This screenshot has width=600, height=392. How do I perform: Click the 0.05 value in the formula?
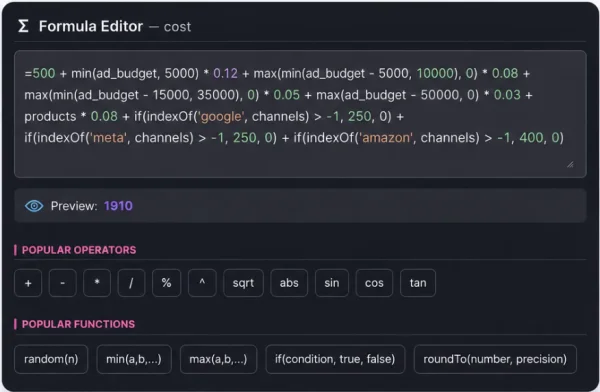coord(287,95)
